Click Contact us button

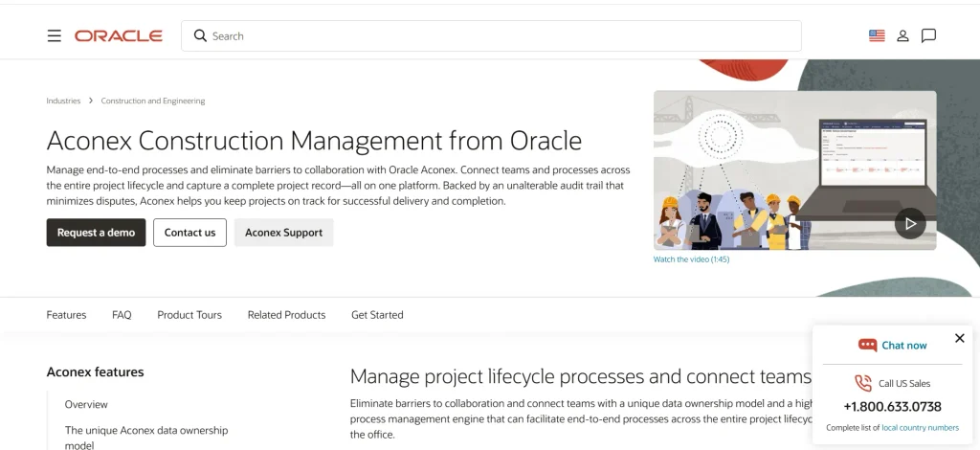[190, 233]
